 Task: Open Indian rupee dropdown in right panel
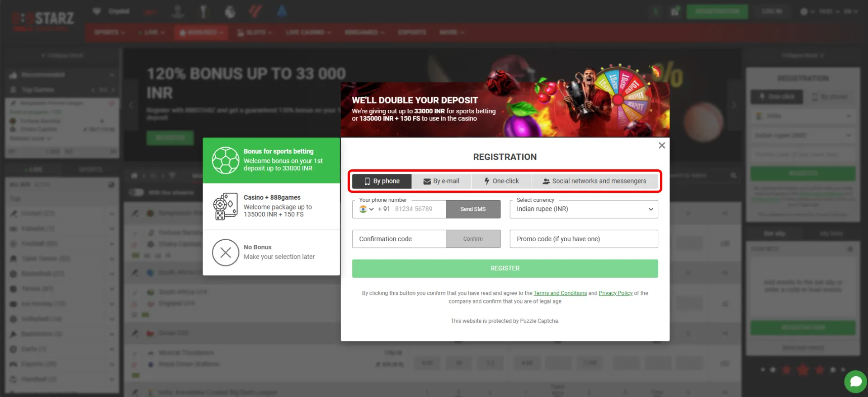click(x=803, y=135)
